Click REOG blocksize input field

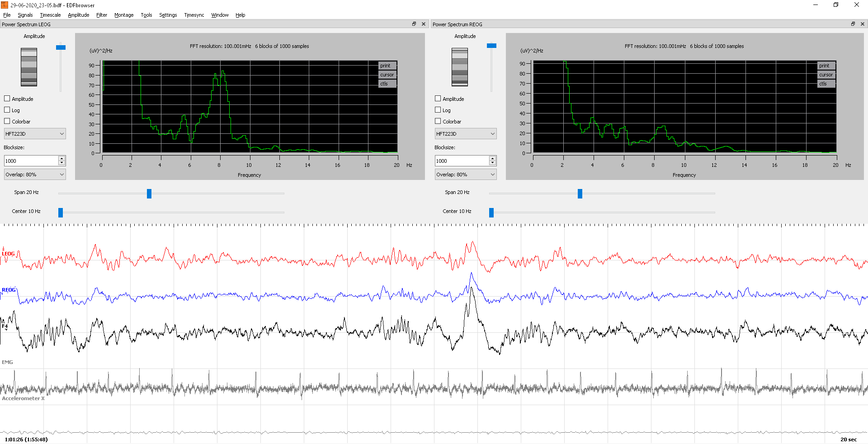point(462,161)
